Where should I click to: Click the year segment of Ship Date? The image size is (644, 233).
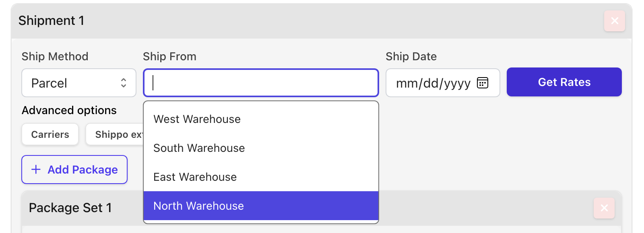point(457,83)
